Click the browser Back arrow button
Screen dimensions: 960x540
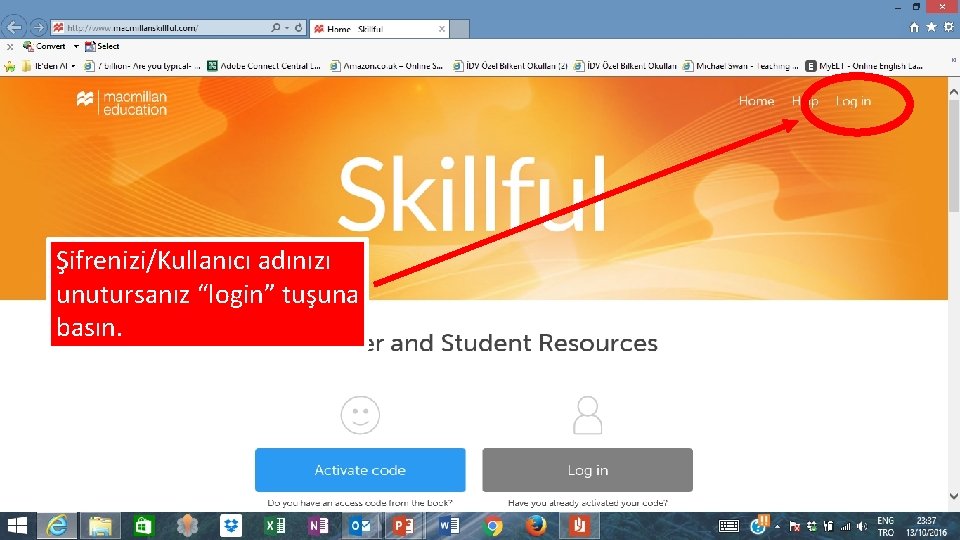14,27
